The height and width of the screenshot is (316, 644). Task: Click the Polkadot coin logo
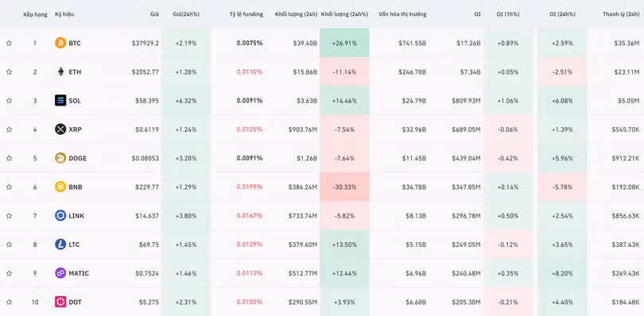click(60, 302)
